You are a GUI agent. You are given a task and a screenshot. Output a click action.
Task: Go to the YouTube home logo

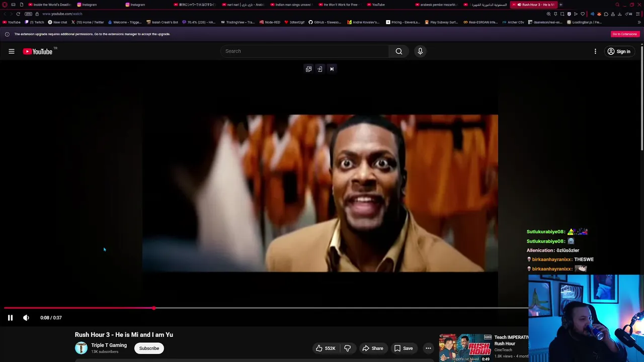[38, 51]
